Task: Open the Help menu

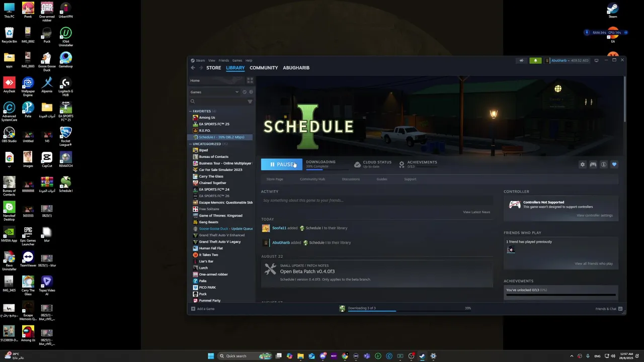Action: coord(249,60)
